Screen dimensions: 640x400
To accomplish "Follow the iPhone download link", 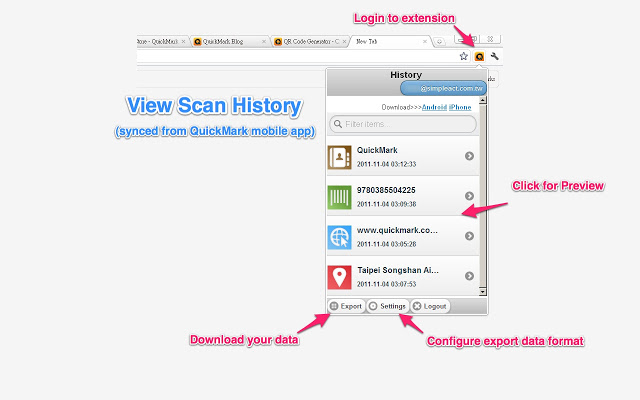I will click(x=460, y=107).
